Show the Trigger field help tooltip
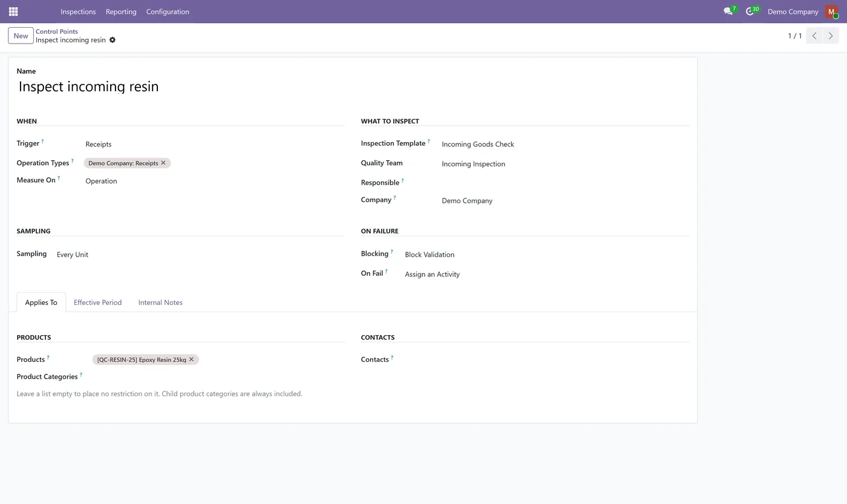This screenshot has width=847, height=504. (42, 141)
